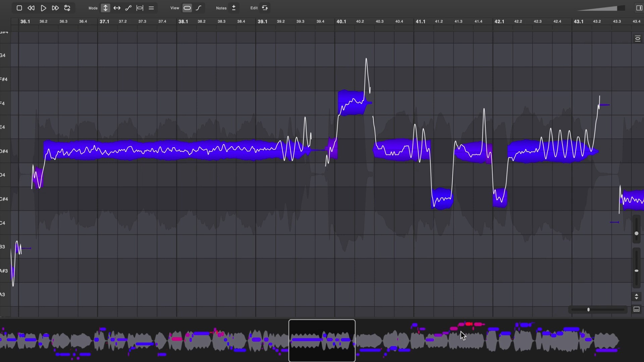Click the Fast Forward button
The width and height of the screenshot is (644, 362).
coord(55,8)
